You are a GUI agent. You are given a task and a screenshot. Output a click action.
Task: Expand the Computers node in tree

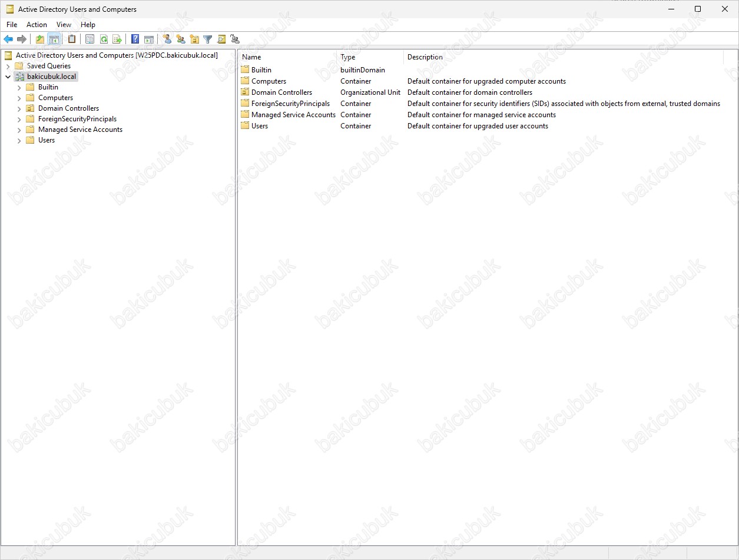click(x=19, y=98)
